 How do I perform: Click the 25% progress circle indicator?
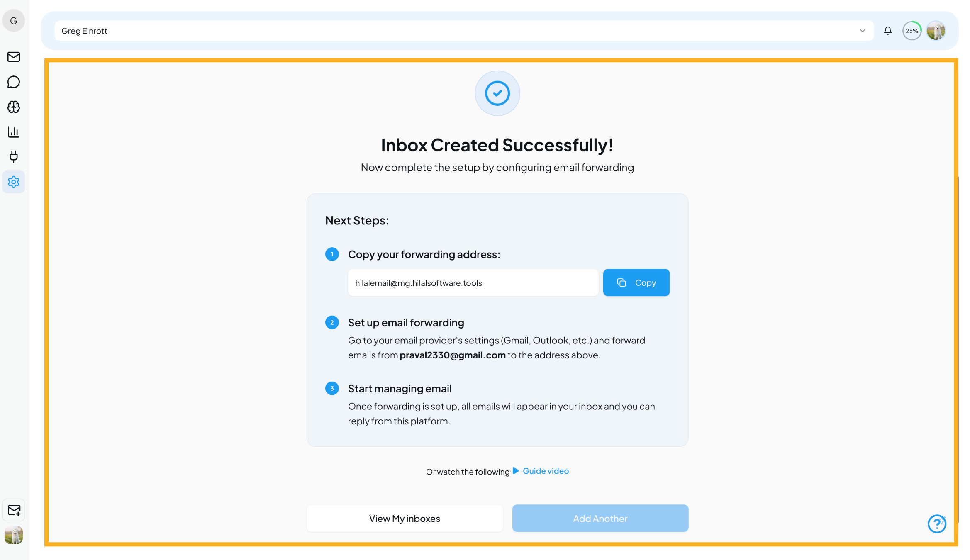912,30
